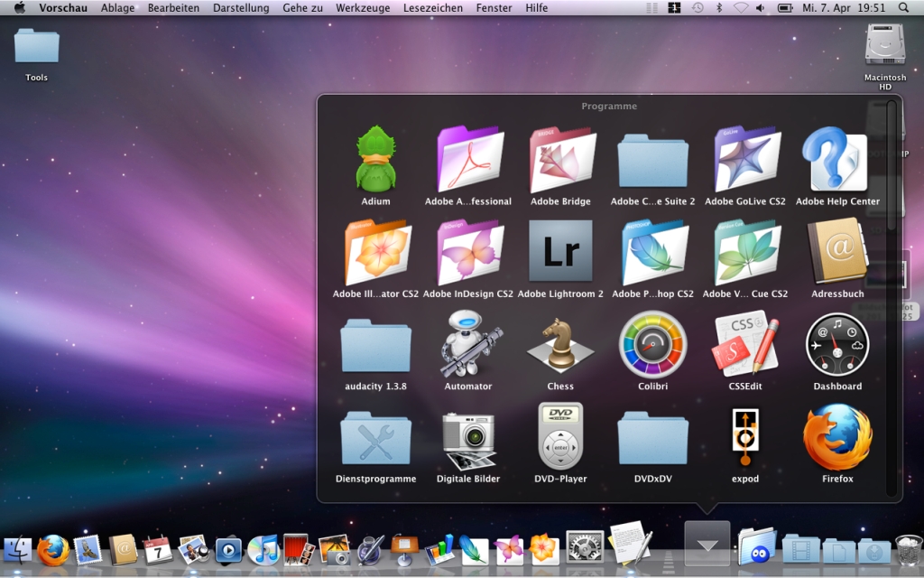Open the audacity 1.3.8 folder

(375, 346)
